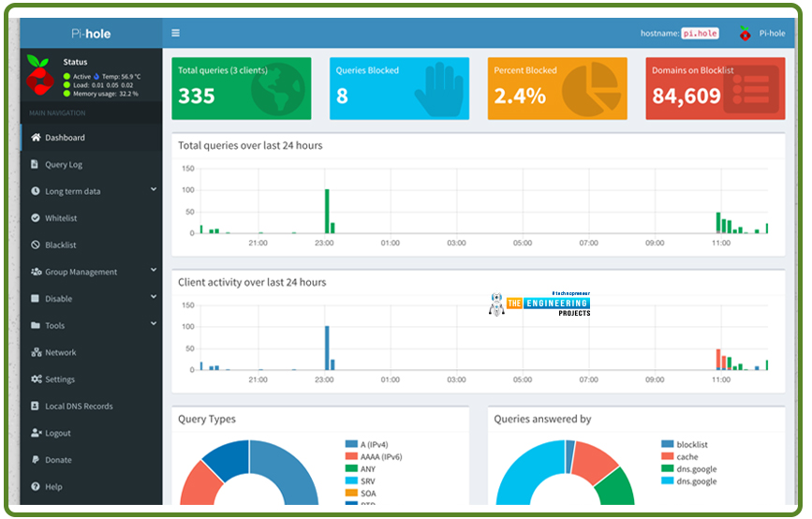Click the Queries Blocked info box

[399, 89]
